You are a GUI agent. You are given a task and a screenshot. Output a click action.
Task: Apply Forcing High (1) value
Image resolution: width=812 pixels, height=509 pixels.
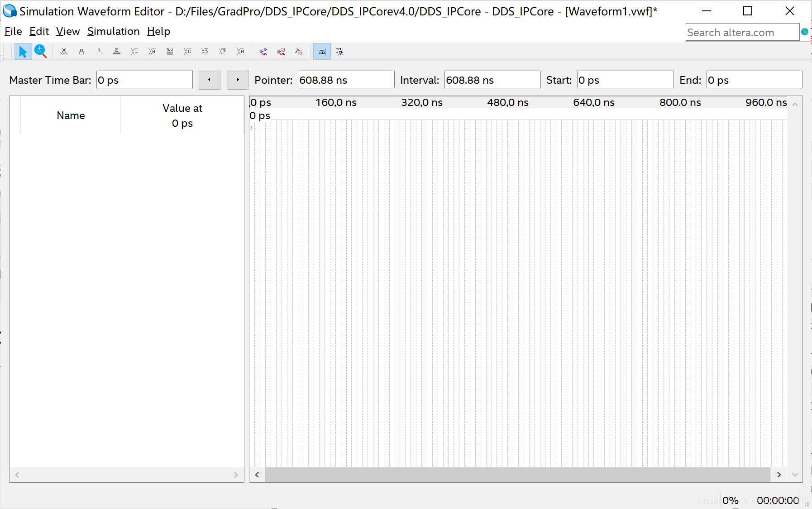point(99,52)
